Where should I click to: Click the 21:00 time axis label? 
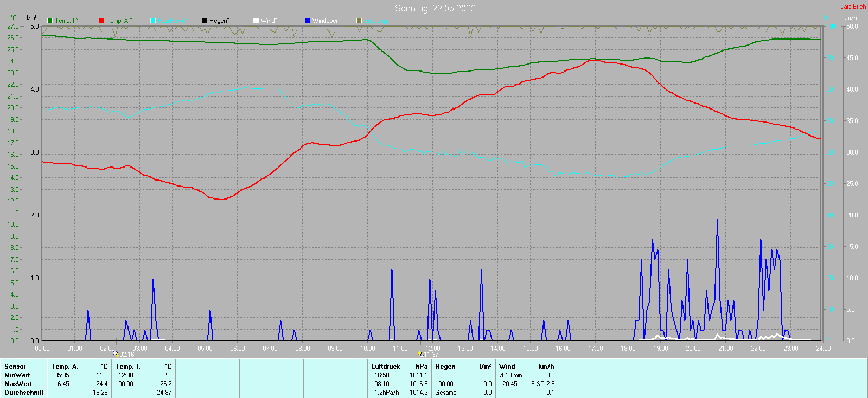click(726, 349)
